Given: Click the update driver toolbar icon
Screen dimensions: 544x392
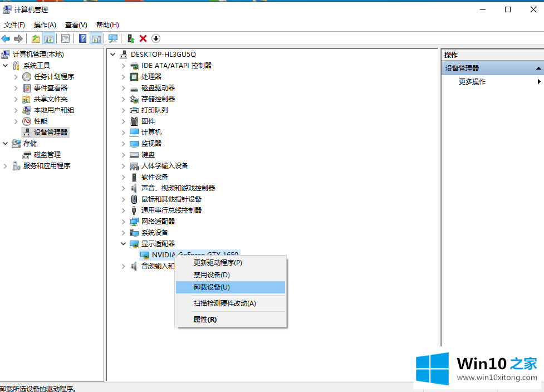Looking at the screenshot, I should click(130, 38).
